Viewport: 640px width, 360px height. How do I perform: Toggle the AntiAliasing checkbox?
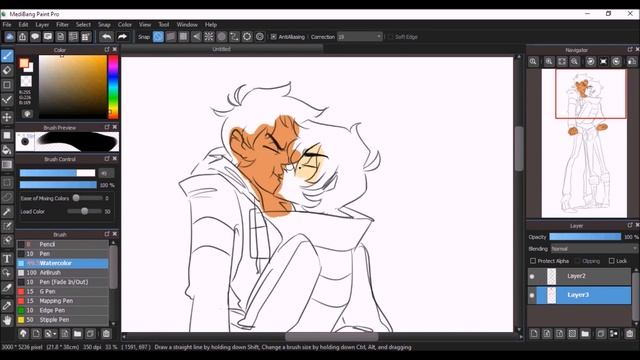click(273, 37)
